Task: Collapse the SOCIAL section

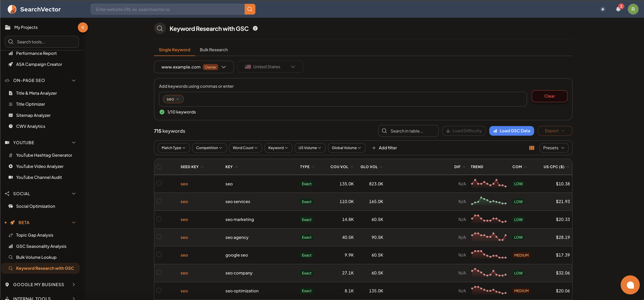Action: [x=74, y=194]
